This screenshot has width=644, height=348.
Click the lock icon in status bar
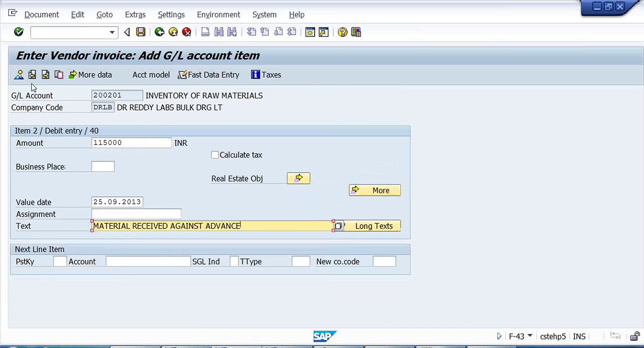(635, 336)
